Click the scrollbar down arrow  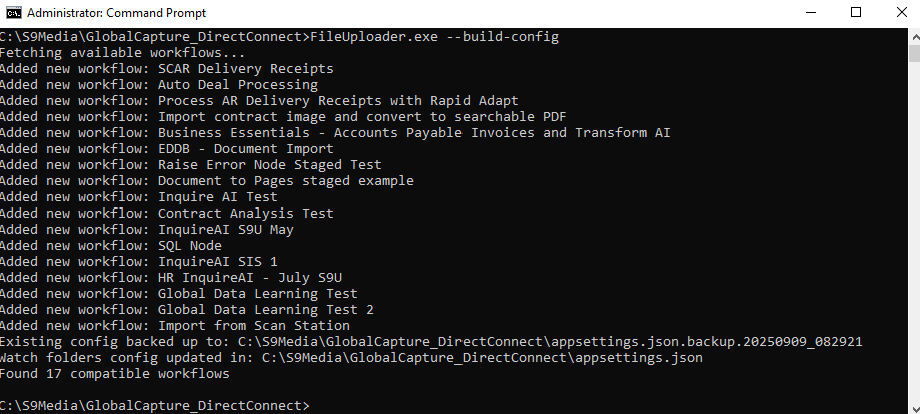[x=911, y=406]
